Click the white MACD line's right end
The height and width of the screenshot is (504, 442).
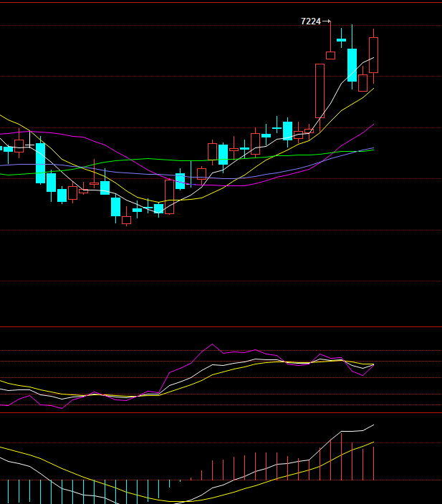(x=373, y=425)
